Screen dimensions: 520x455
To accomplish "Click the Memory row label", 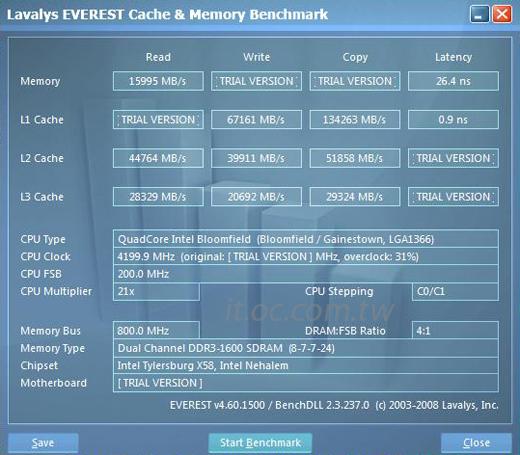I will (x=40, y=81).
